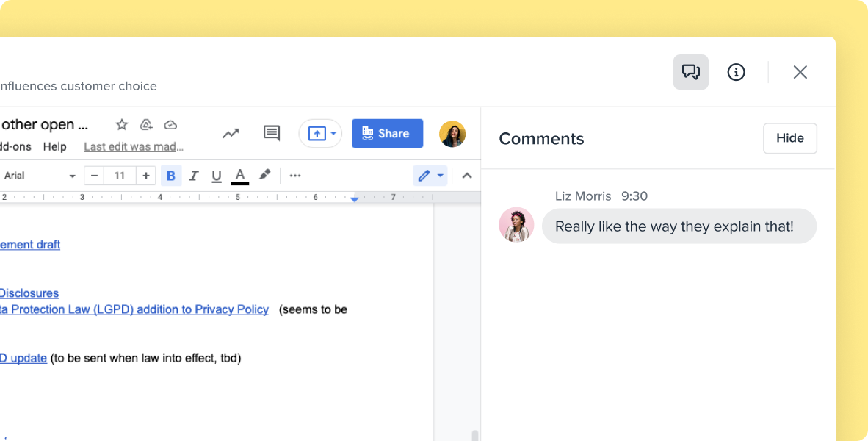Click the document title 'other open ...'

click(x=44, y=125)
